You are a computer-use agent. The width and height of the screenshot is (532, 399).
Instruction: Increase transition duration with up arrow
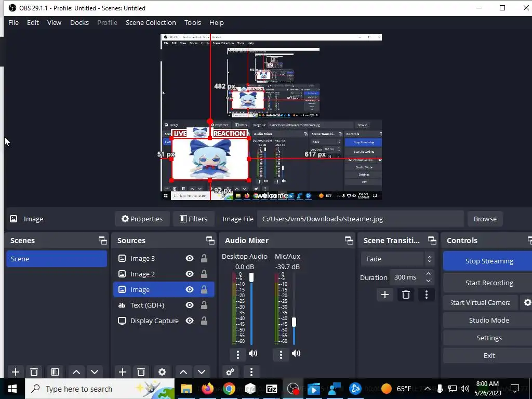tap(428, 274)
